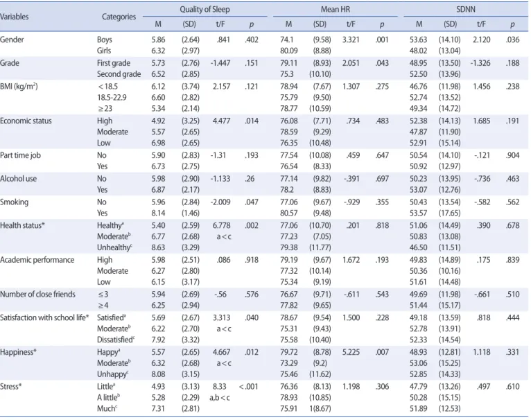Click the 2.120 SDNN t/F value for Gender

(482, 40)
